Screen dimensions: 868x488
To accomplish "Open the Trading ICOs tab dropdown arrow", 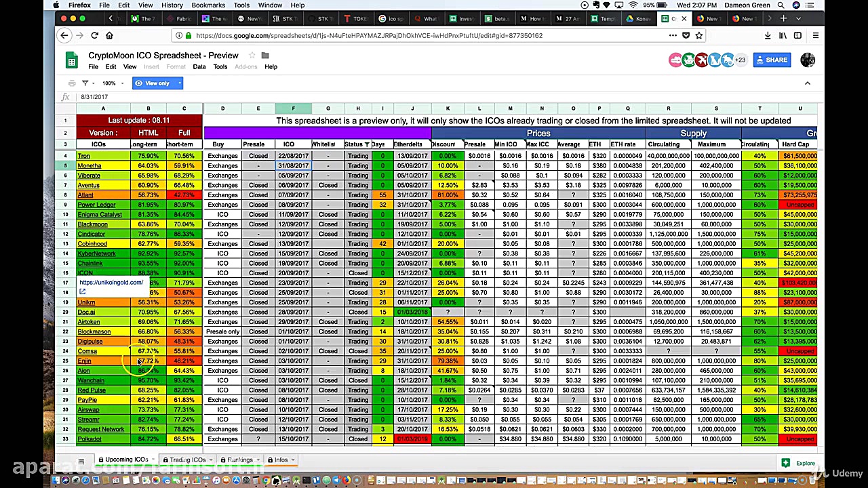I will (x=210, y=460).
